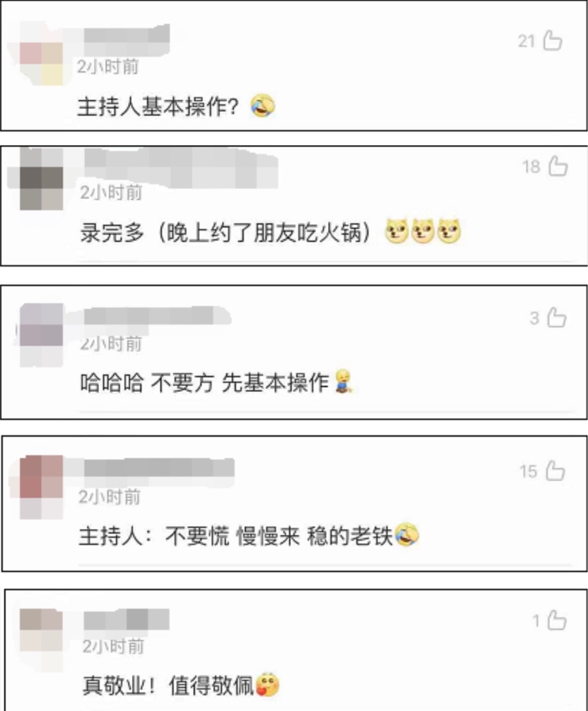Open avatar of the hotpot commenter
The image size is (588, 711).
pos(42,179)
